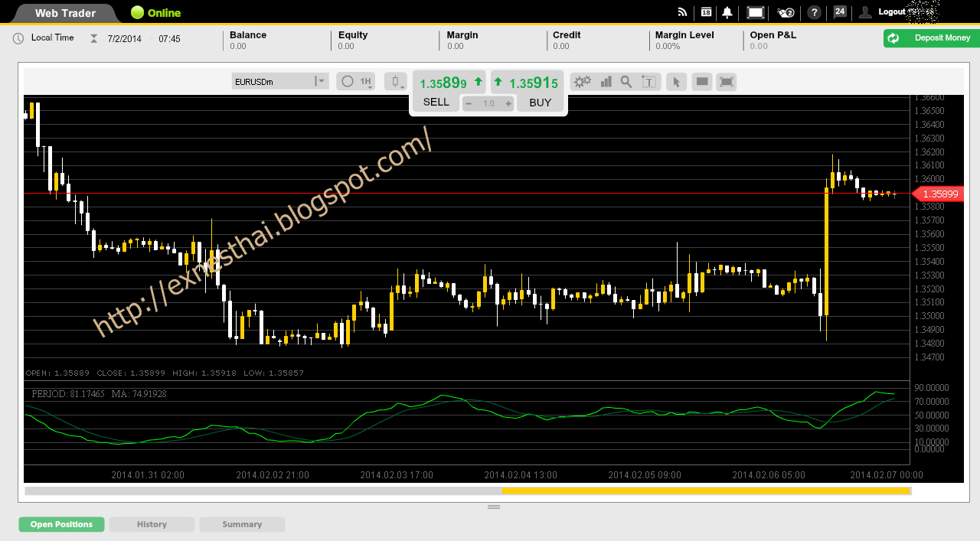
Task: Click the SELL button
Action: tap(436, 103)
